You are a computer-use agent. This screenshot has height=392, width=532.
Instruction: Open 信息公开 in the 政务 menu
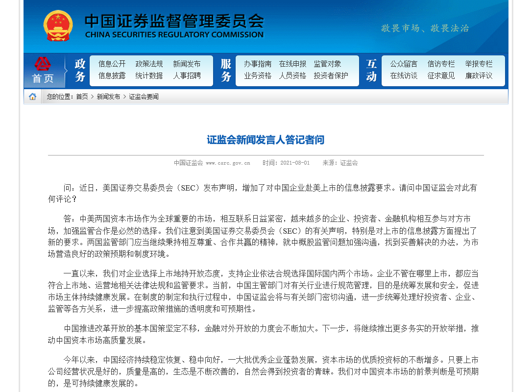[112, 64]
